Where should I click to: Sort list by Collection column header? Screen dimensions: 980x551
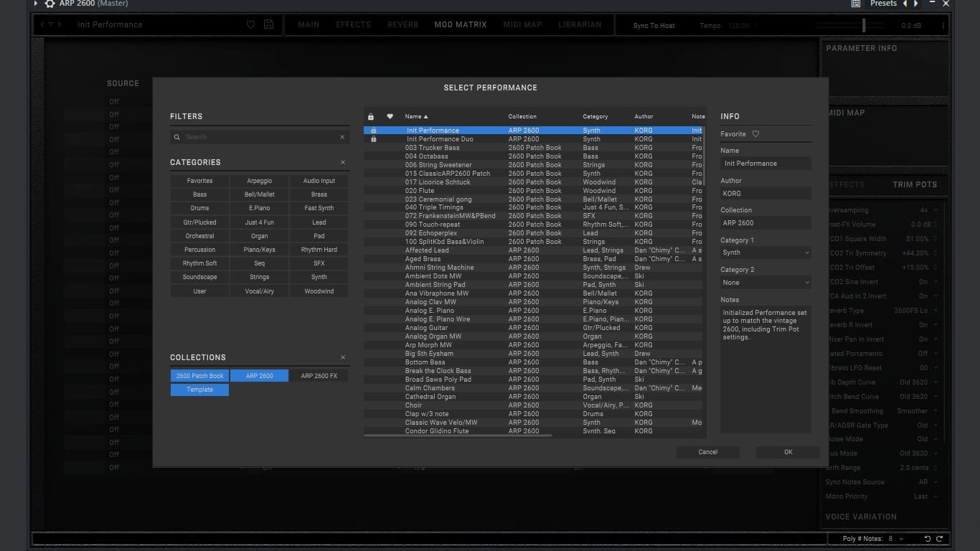click(x=522, y=116)
